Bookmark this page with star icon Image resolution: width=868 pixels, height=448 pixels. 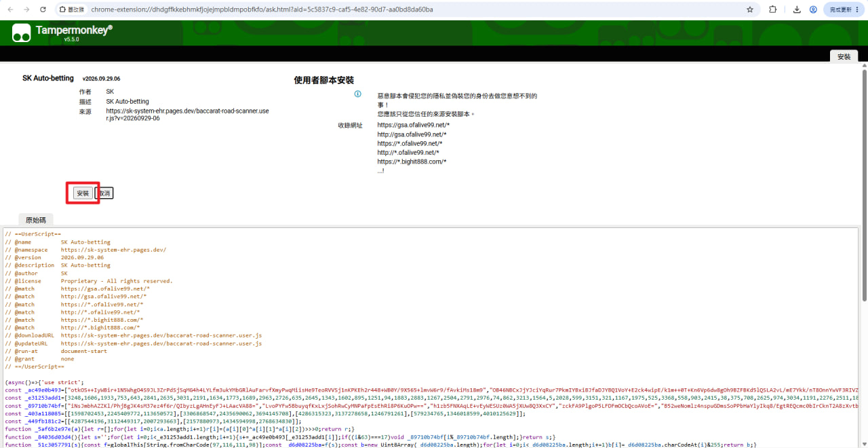click(750, 10)
